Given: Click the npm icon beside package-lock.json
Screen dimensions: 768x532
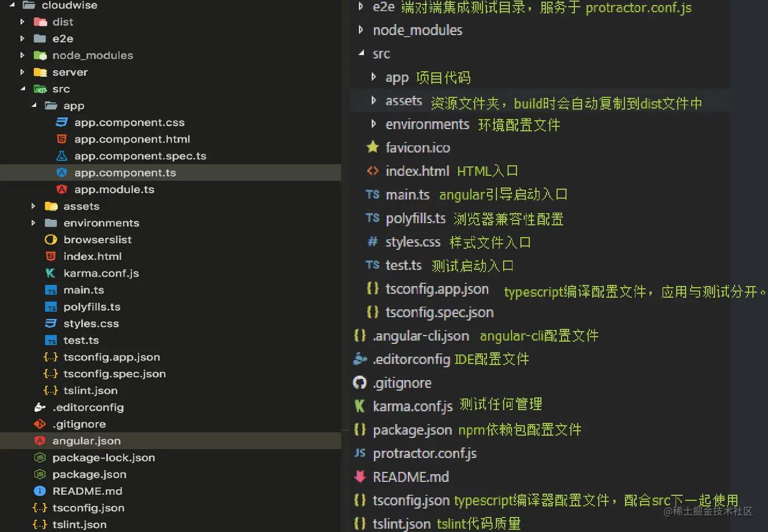Looking at the screenshot, I should (40, 457).
